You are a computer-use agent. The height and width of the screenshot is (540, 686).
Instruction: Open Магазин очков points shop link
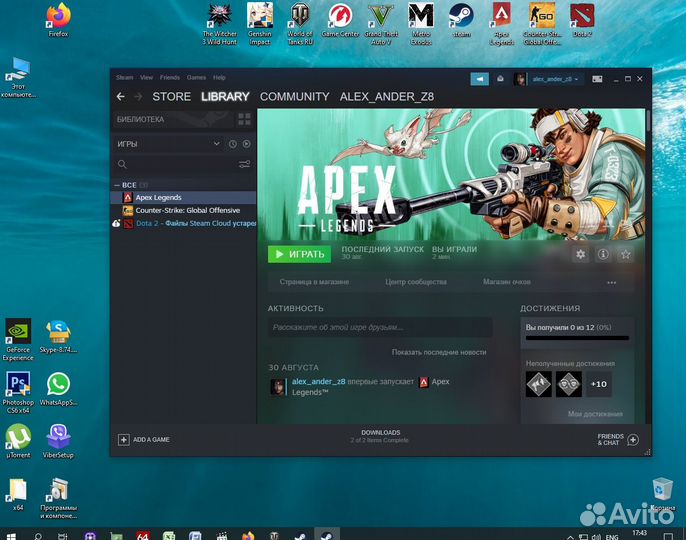click(x=507, y=282)
